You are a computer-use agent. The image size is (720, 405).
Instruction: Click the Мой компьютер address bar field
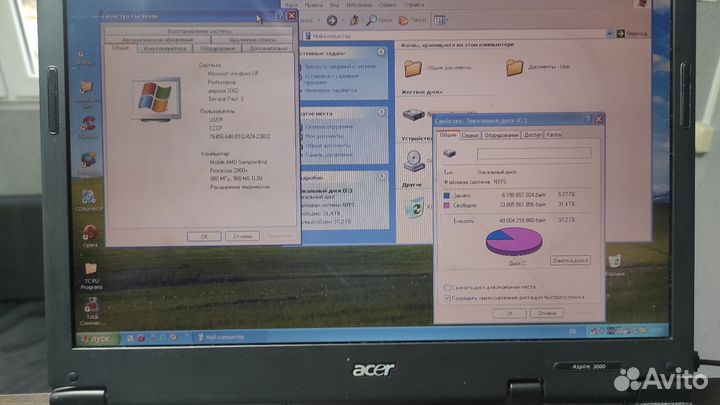[x=455, y=34]
